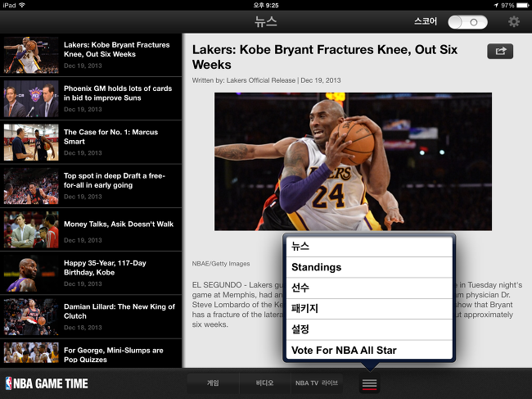Open the settings gear icon
Image resolution: width=532 pixels, height=399 pixels.
point(514,22)
